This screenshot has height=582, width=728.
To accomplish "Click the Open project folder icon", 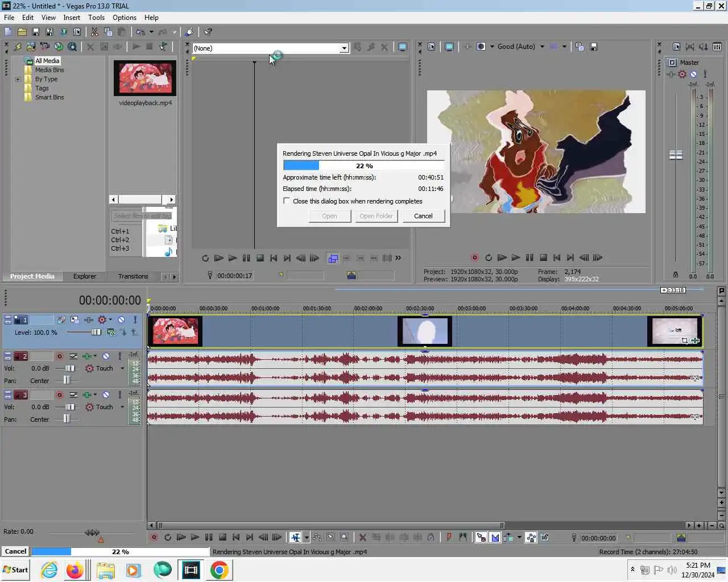I will pyautogui.click(x=22, y=32).
